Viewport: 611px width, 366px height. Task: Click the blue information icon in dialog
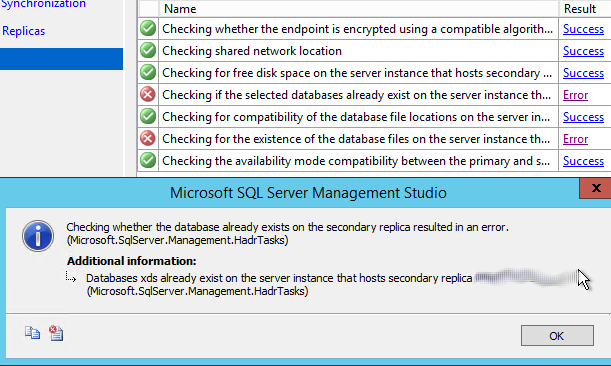click(38, 236)
